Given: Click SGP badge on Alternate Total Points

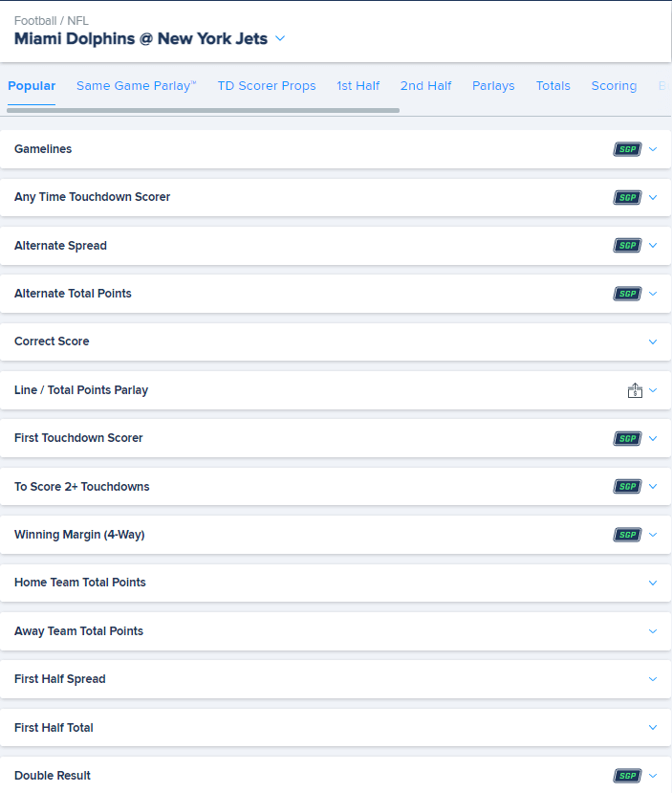Looking at the screenshot, I should pos(627,294).
